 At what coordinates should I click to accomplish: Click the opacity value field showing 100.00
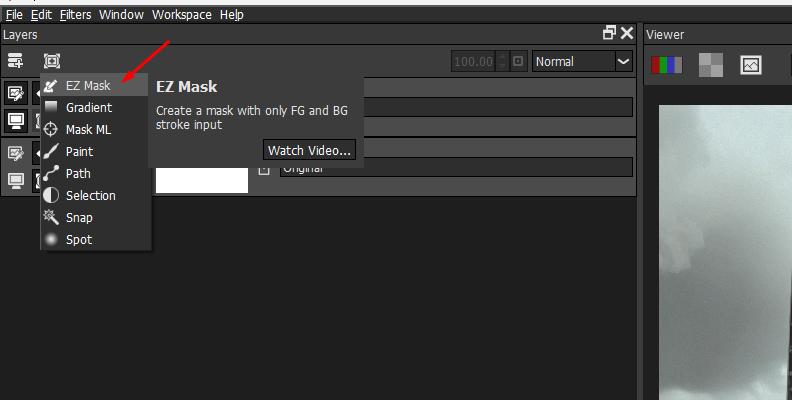click(473, 61)
